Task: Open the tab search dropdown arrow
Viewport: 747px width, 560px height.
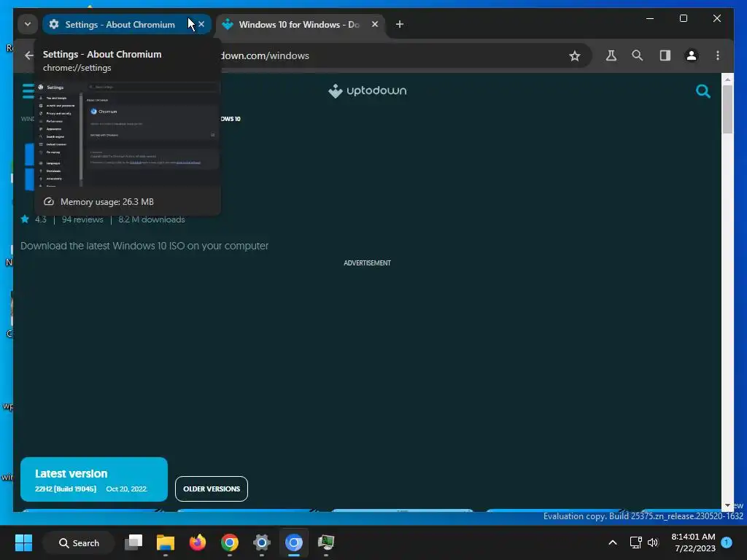Action: tap(28, 24)
